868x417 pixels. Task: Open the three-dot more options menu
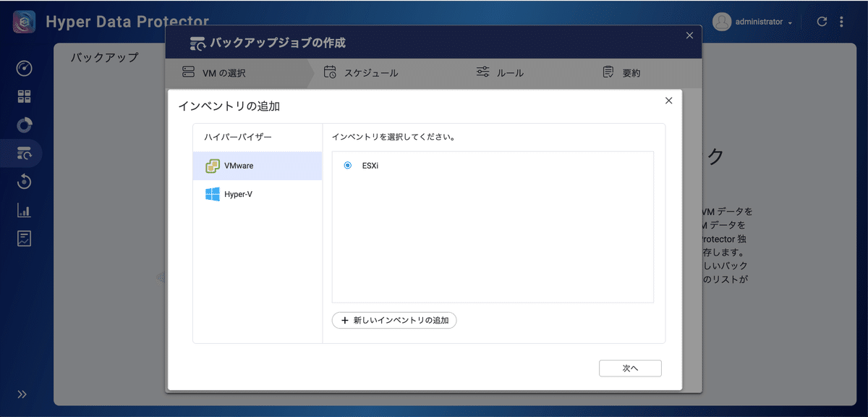click(841, 22)
